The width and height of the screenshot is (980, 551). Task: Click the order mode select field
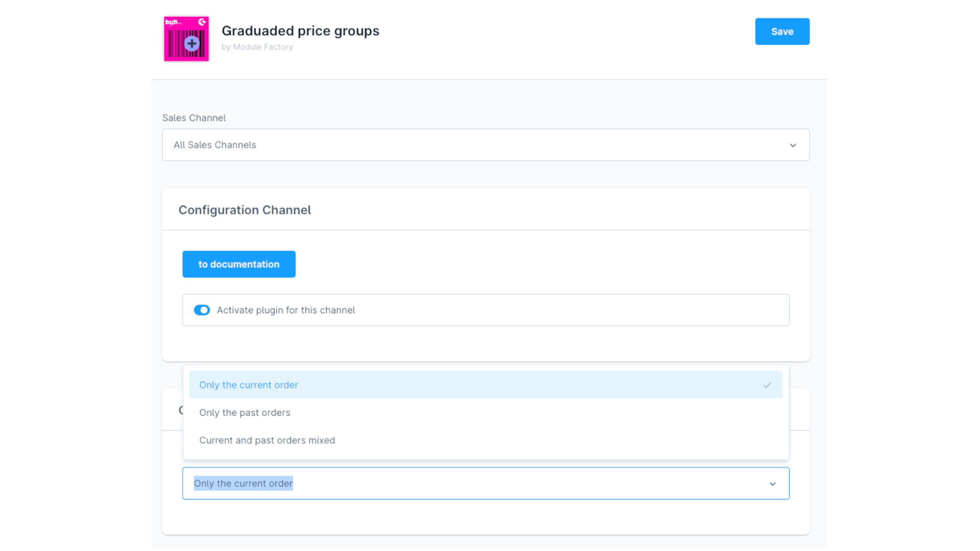point(485,483)
